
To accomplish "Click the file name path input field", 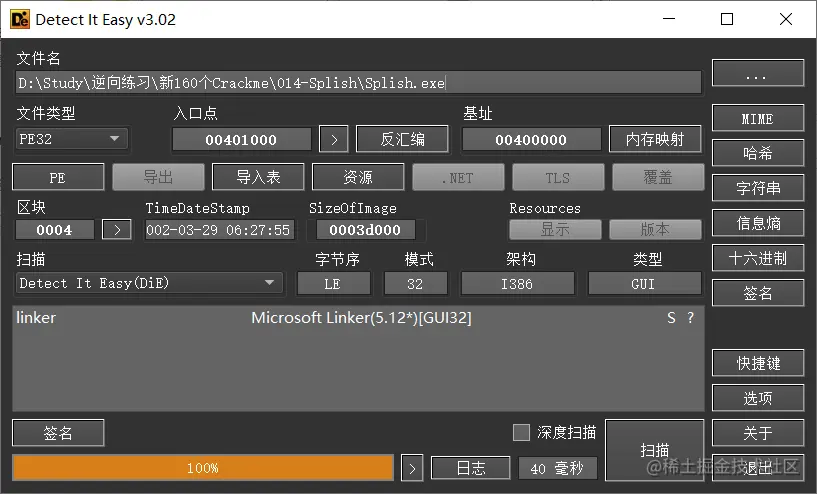I will pos(358,83).
